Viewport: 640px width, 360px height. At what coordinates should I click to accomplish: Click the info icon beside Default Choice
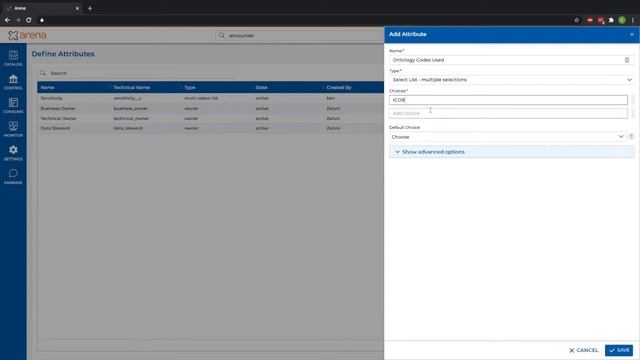[631, 137]
